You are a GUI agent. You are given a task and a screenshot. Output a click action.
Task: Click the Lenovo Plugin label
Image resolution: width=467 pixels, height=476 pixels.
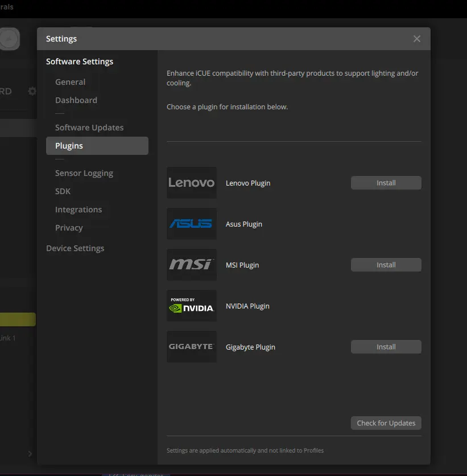click(248, 183)
